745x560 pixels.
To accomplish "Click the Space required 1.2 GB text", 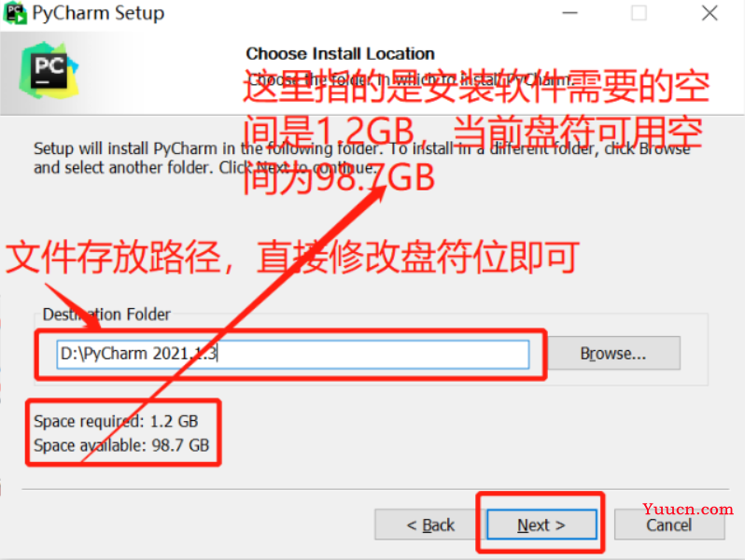I will point(116,421).
